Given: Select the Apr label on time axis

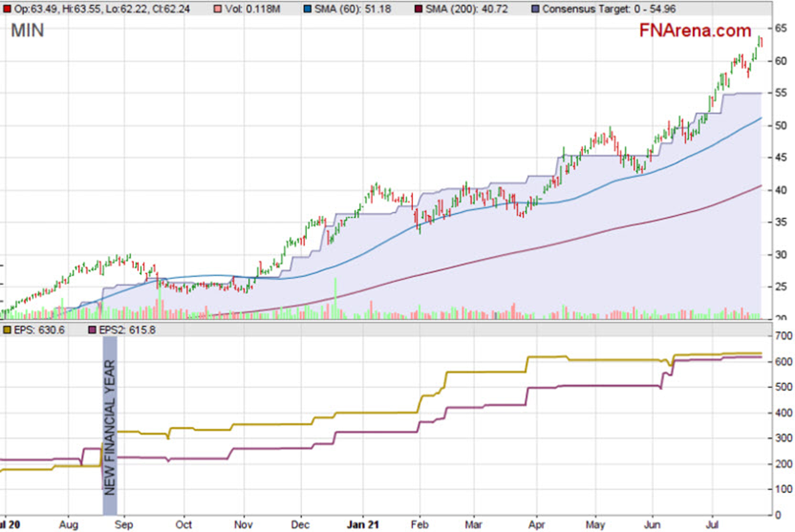Looking at the screenshot, I should coord(536,525).
